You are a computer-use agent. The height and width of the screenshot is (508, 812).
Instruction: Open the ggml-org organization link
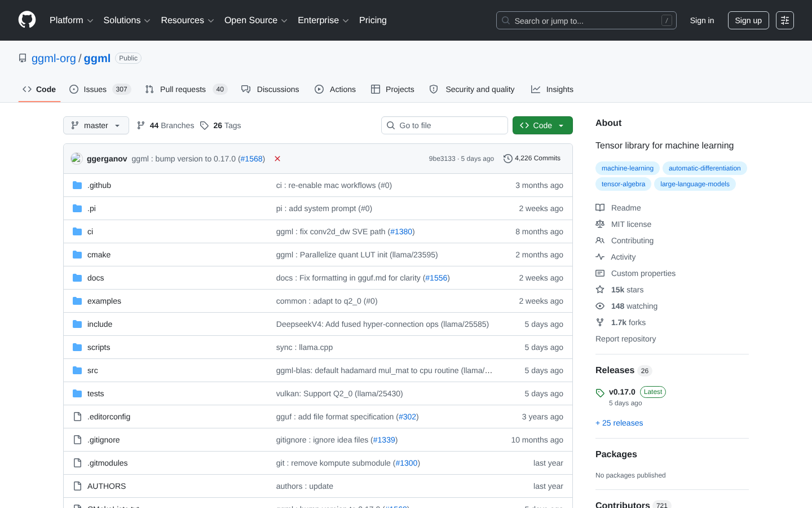[54, 58]
